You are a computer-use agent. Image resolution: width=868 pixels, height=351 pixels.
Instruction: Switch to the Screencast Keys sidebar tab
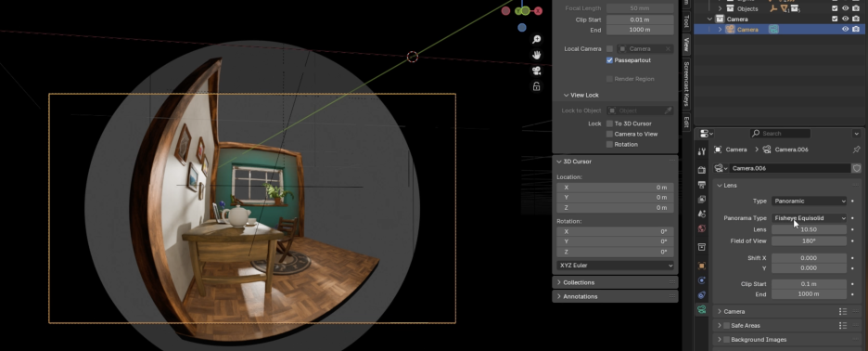pyautogui.click(x=686, y=84)
